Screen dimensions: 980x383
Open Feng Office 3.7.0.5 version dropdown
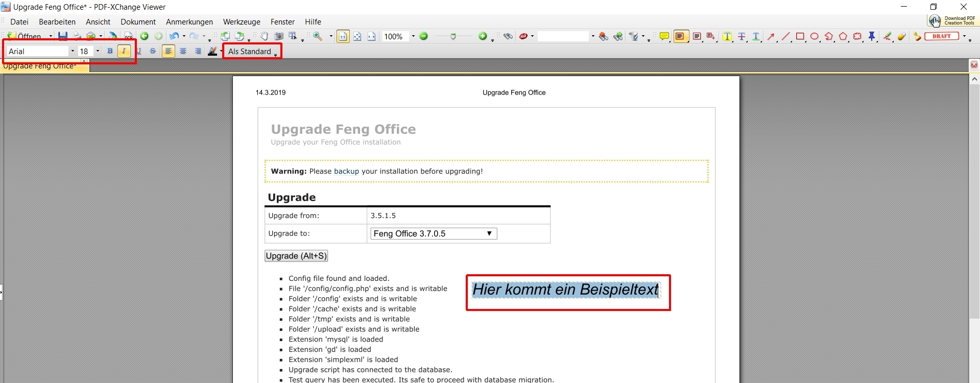pyautogui.click(x=434, y=233)
